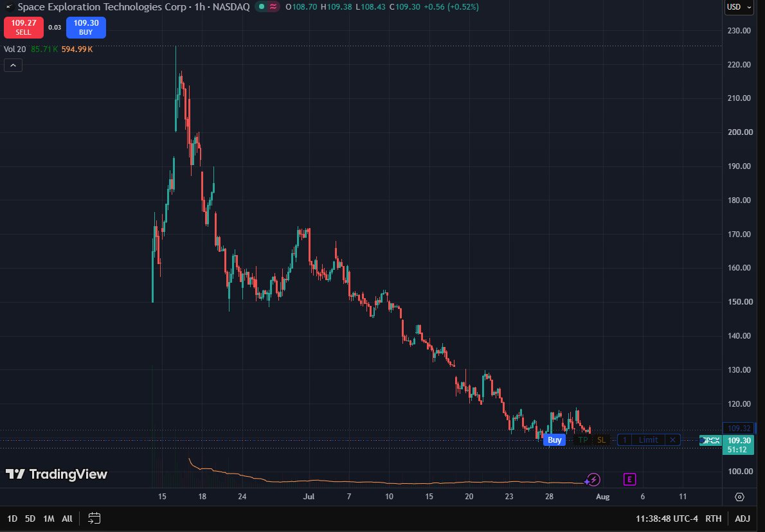
Task: Collapse the indicator legend with the chevron button
Action: coord(13,66)
